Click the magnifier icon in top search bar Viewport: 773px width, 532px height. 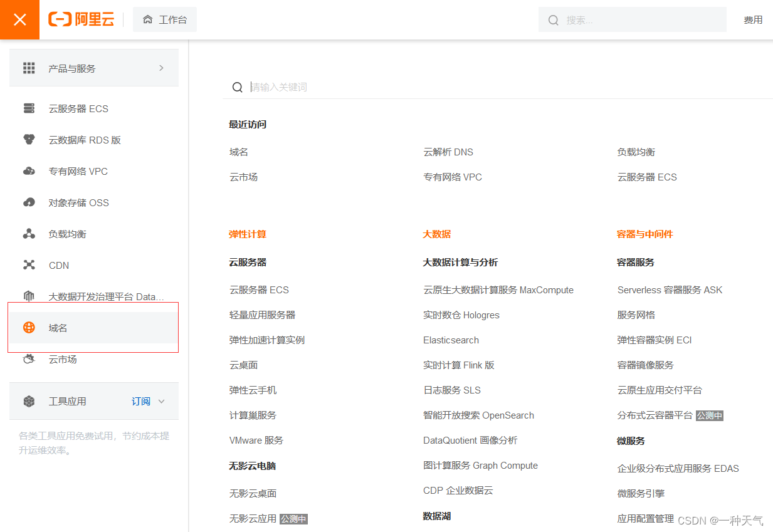(x=553, y=20)
